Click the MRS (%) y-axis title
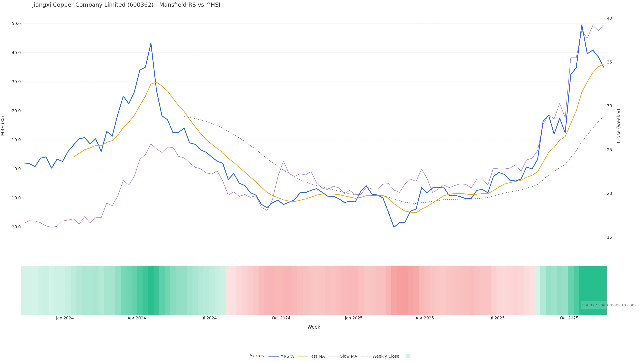This screenshot has width=644, height=362. tap(3, 126)
